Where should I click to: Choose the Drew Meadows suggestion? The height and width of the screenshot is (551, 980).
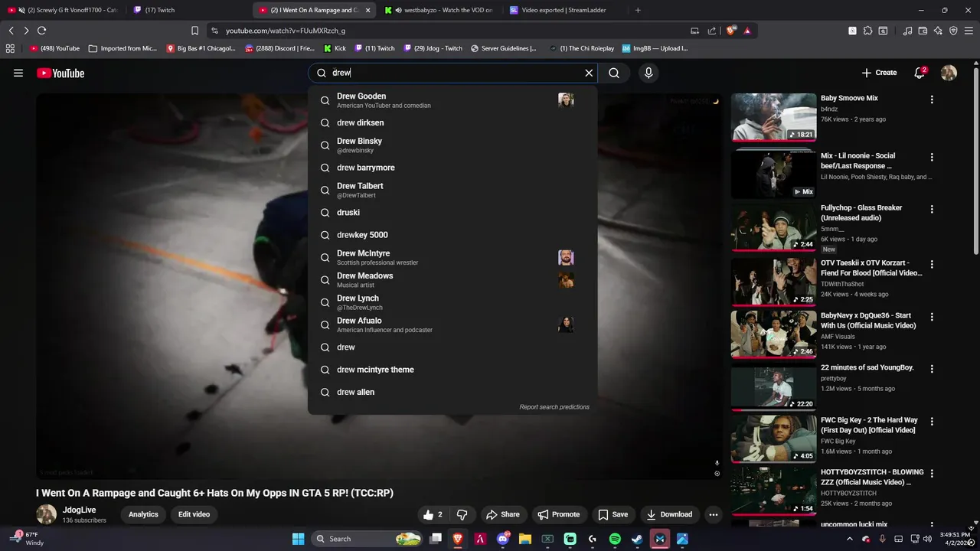(452, 279)
